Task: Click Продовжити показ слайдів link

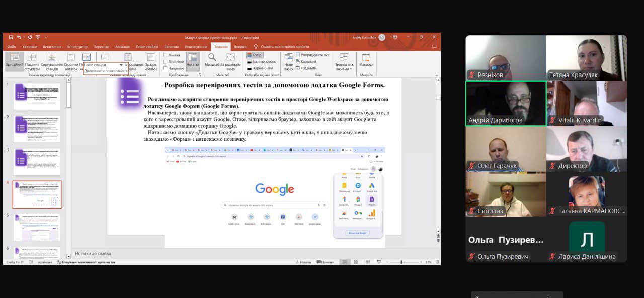Action: click(106, 71)
